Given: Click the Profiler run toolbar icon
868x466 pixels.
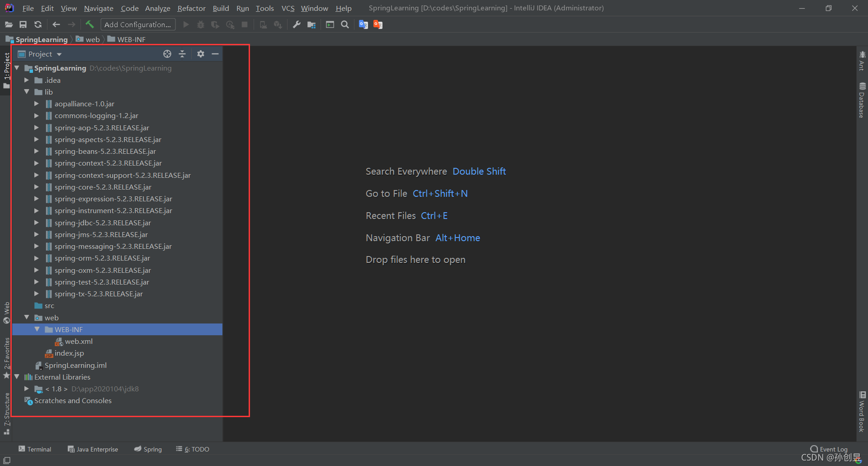Looking at the screenshot, I should pyautogui.click(x=230, y=24).
